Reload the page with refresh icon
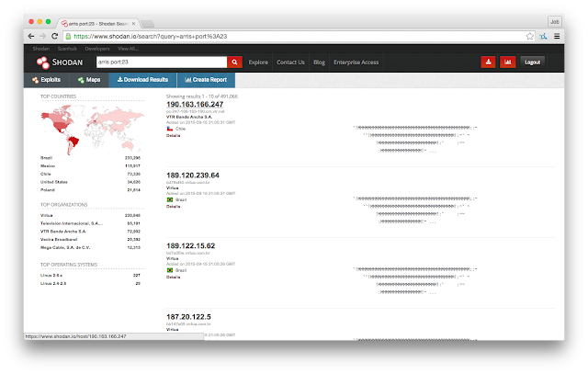This screenshot has width=588, height=374. click(55, 37)
